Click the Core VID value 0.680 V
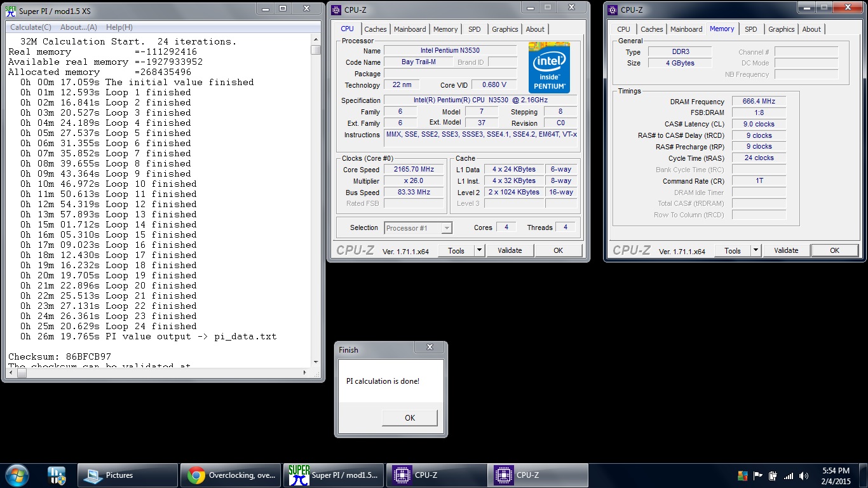 click(x=494, y=85)
